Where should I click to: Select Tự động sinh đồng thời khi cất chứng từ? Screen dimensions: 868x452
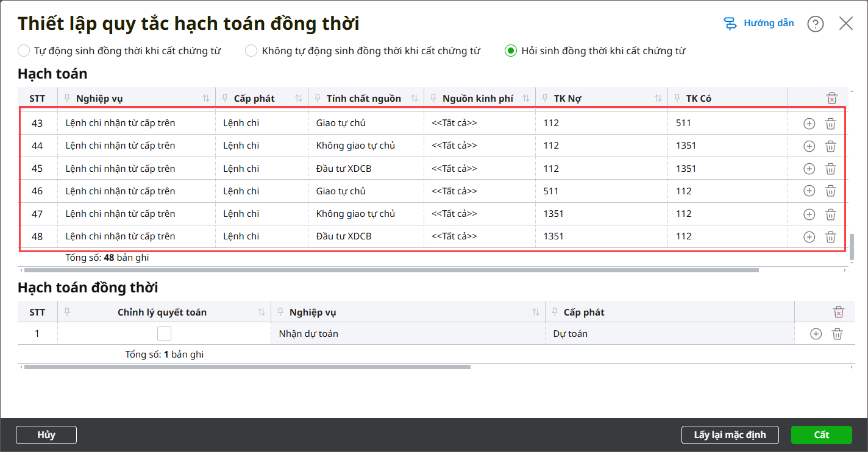click(24, 51)
